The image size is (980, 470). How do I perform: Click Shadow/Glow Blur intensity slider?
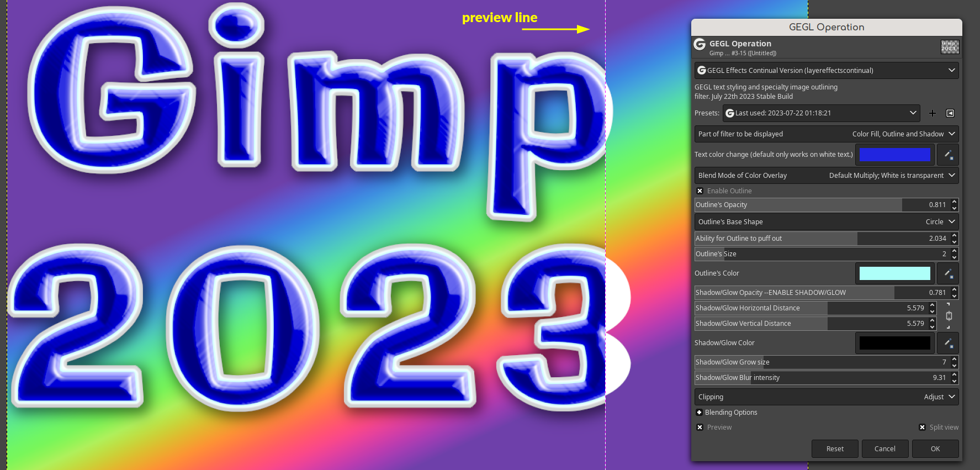click(822, 378)
